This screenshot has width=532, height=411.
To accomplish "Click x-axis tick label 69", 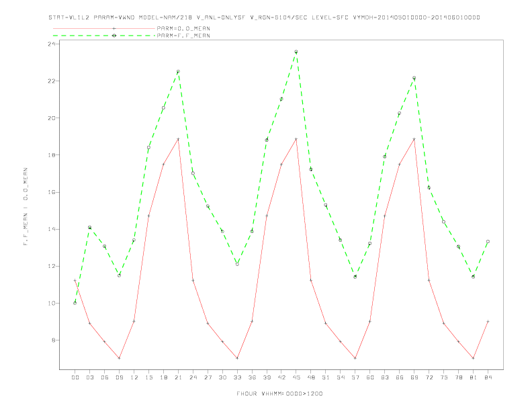I will pos(414,377).
